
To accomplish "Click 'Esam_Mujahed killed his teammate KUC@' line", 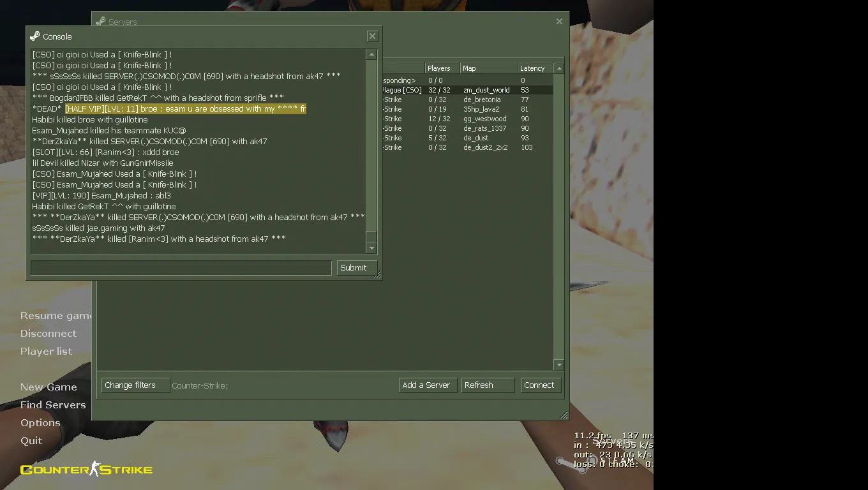I will coord(109,131).
